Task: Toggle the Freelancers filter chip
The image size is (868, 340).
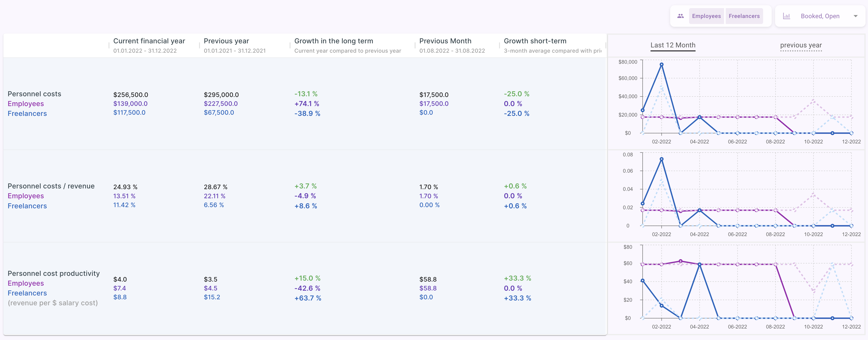Action: tap(744, 16)
